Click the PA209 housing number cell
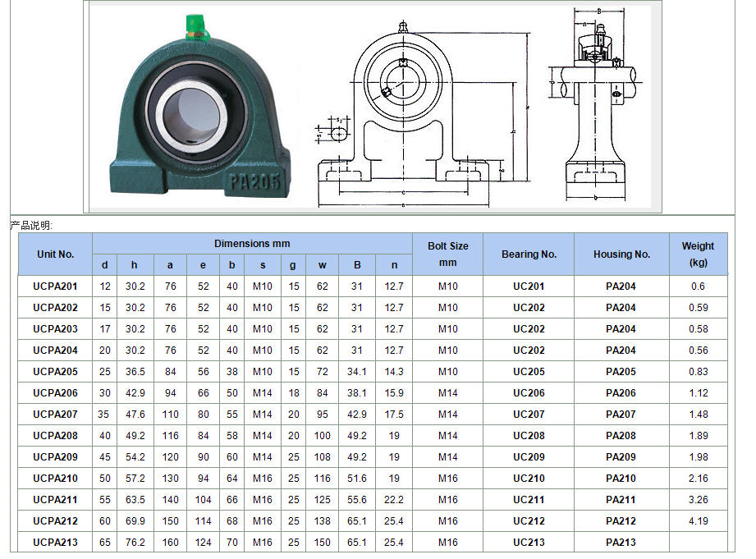The image size is (756, 559). 621,456
